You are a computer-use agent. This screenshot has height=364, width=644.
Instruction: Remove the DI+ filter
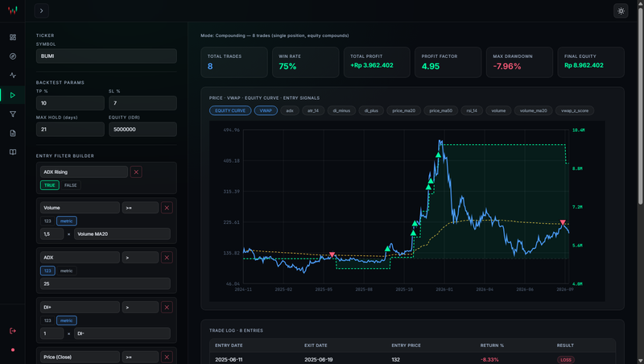point(167,308)
